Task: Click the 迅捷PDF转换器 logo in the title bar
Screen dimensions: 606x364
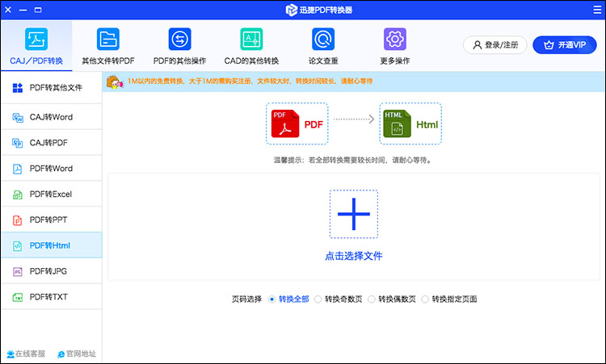Action: [292, 10]
